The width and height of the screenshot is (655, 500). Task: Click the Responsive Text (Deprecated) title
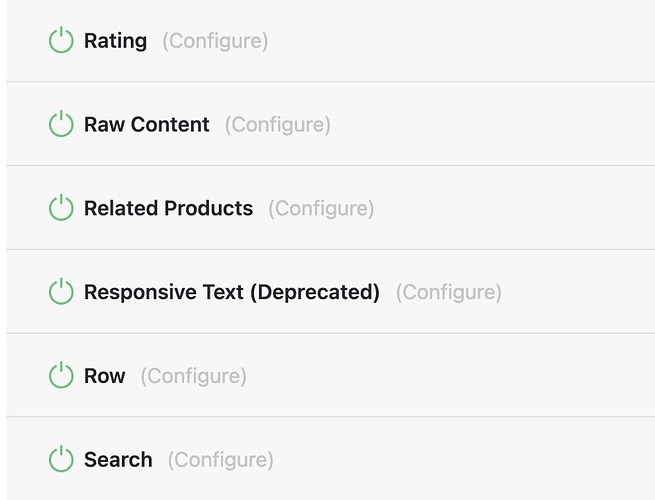tap(232, 292)
